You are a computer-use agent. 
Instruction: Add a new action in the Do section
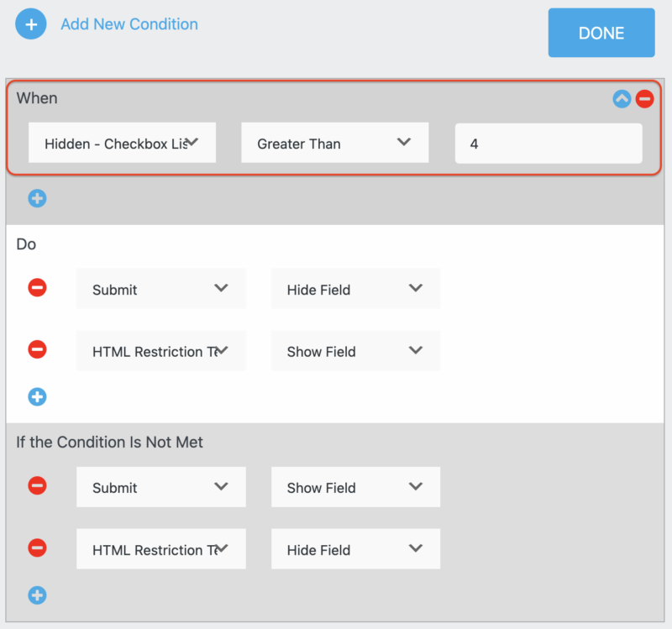click(37, 396)
